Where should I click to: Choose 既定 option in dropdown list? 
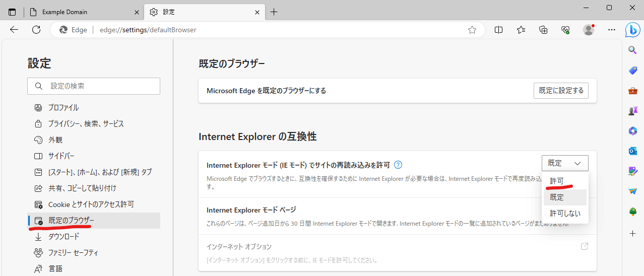[565, 197]
